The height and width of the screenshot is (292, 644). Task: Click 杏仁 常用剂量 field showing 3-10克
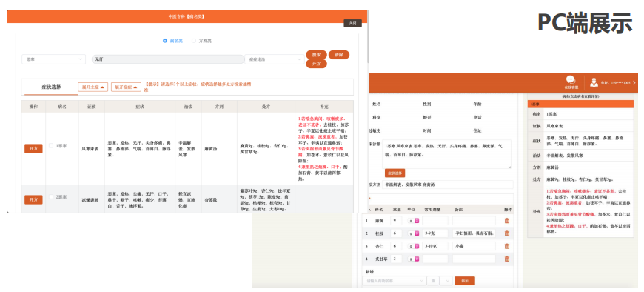click(x=435, y=246)
